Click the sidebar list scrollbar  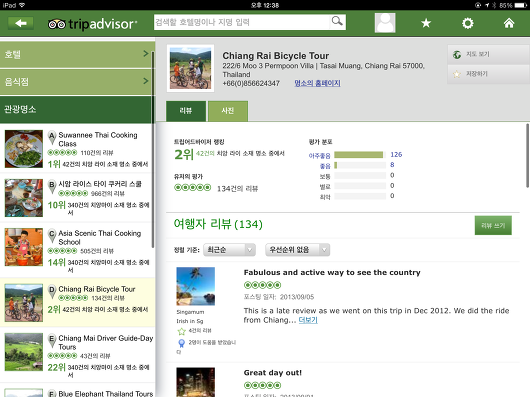pyautogui.click(x=153, y=150)
